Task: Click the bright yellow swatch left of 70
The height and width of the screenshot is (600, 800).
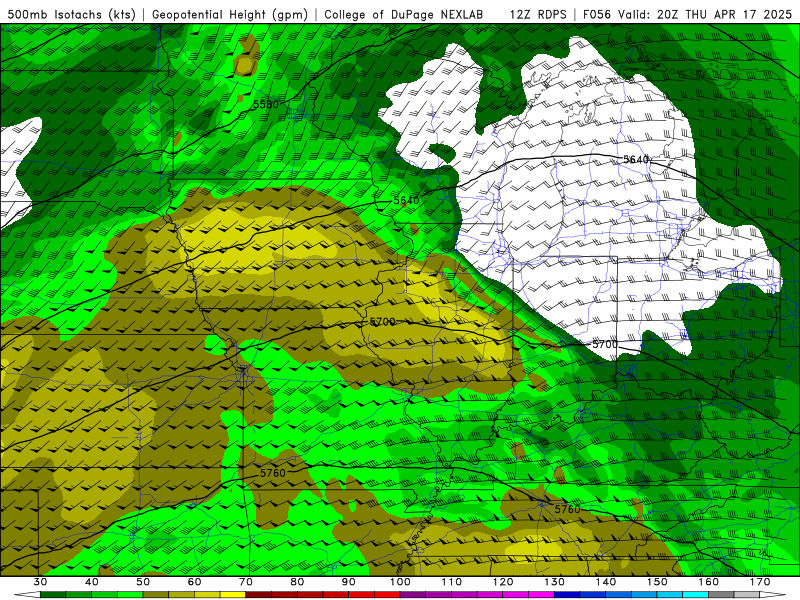Action: [x=233, y=595]
